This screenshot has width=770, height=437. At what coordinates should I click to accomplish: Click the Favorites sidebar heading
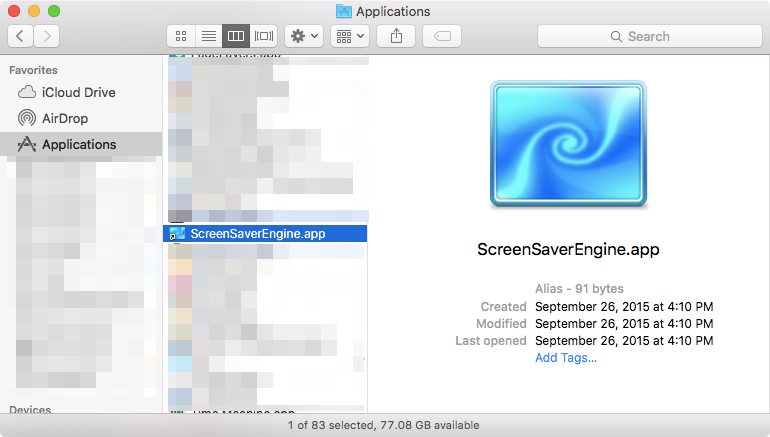33,70
